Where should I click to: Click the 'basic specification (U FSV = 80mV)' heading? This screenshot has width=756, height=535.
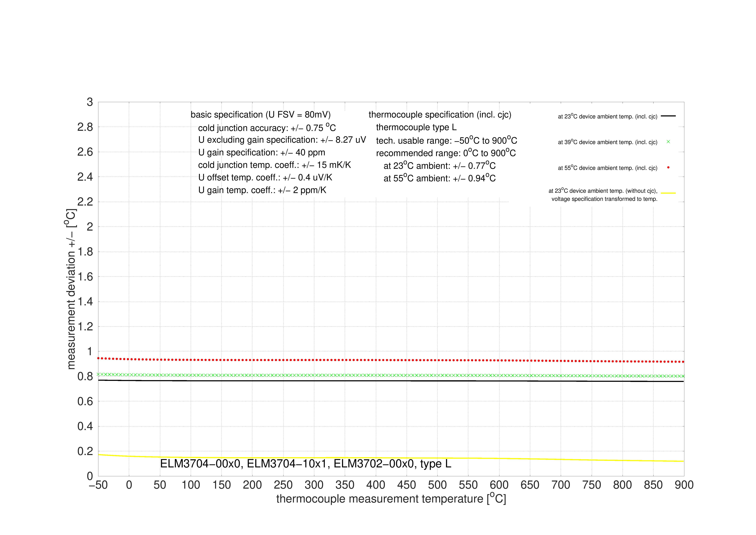click(x=260, y=115)
